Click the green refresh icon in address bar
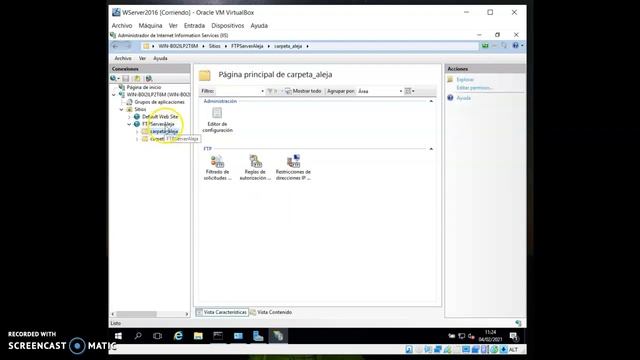640x360 pixels. point(485,46)
